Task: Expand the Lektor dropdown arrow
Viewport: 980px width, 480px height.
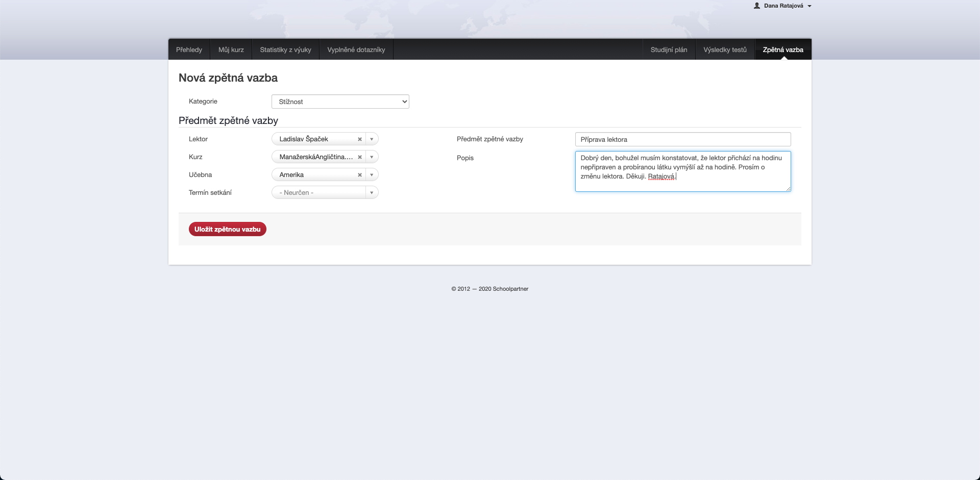Action: (x=372, y=139)
